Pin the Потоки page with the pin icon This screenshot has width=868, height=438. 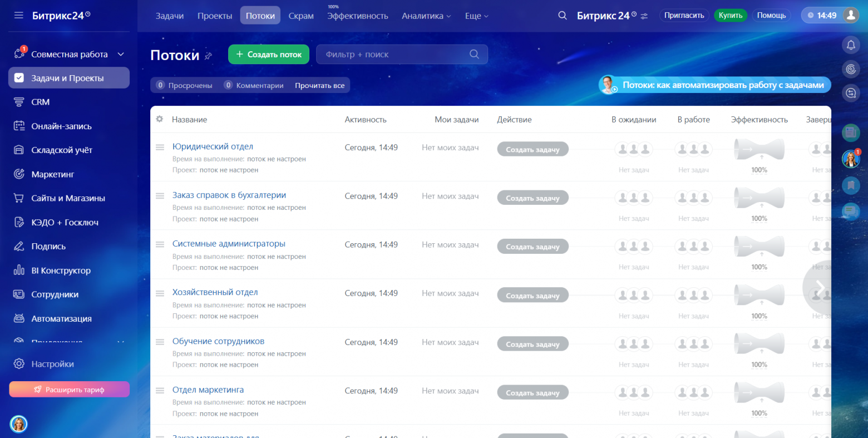click(209, 56)
